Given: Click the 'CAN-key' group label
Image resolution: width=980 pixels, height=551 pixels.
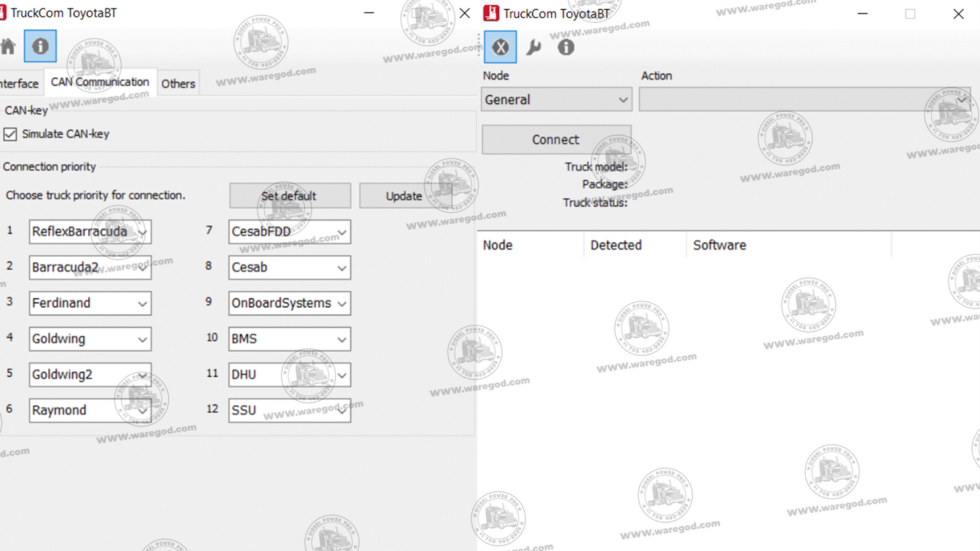Looking at the screenshot, I should coord(26,110).
